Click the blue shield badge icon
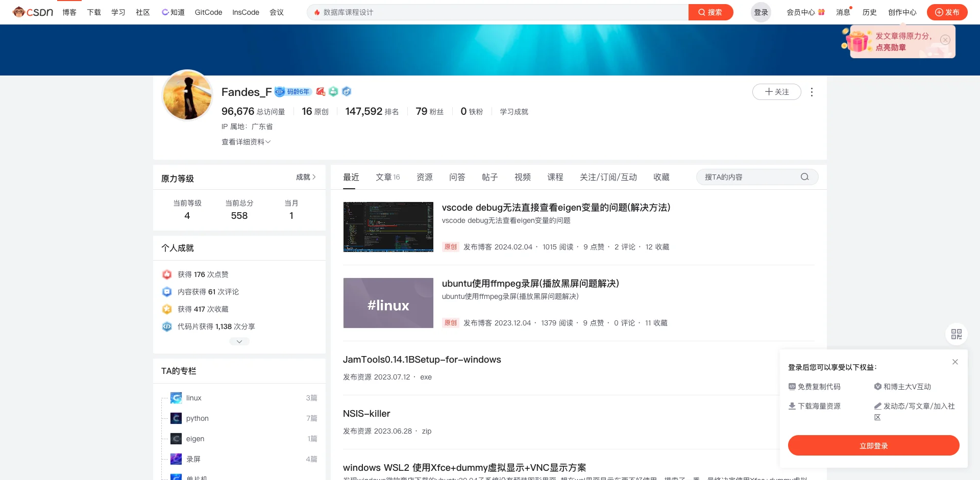This screenshot has width=980, height=480. 347,91
